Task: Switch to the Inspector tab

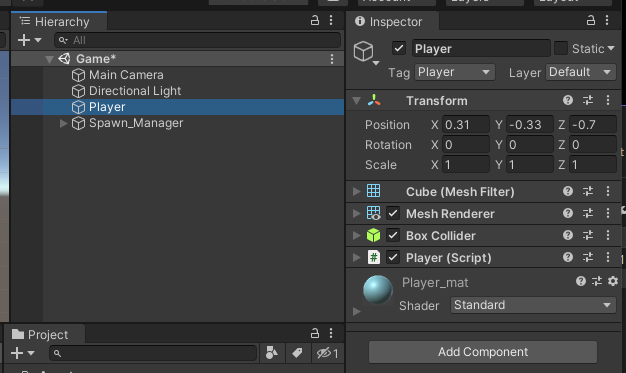Action: click(x=392, y=21)
